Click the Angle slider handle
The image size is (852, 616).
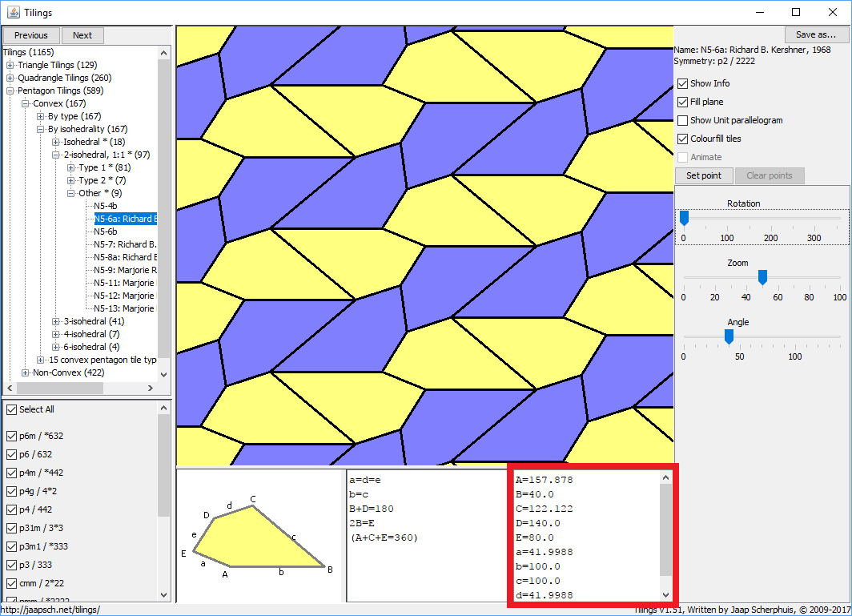click(x=729, y=336)
